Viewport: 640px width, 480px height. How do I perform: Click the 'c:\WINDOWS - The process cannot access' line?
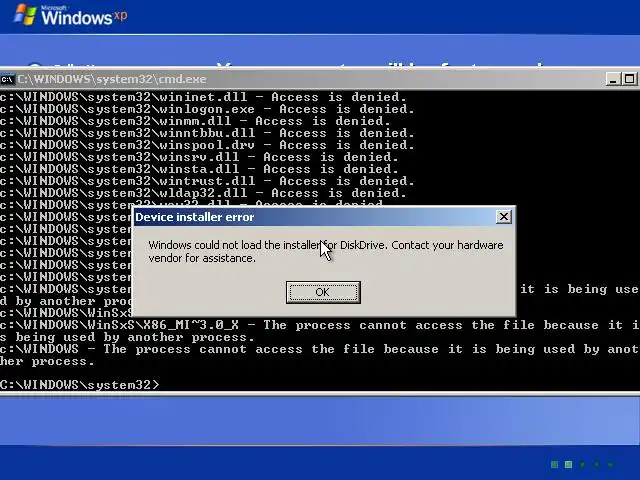(320, 349)
